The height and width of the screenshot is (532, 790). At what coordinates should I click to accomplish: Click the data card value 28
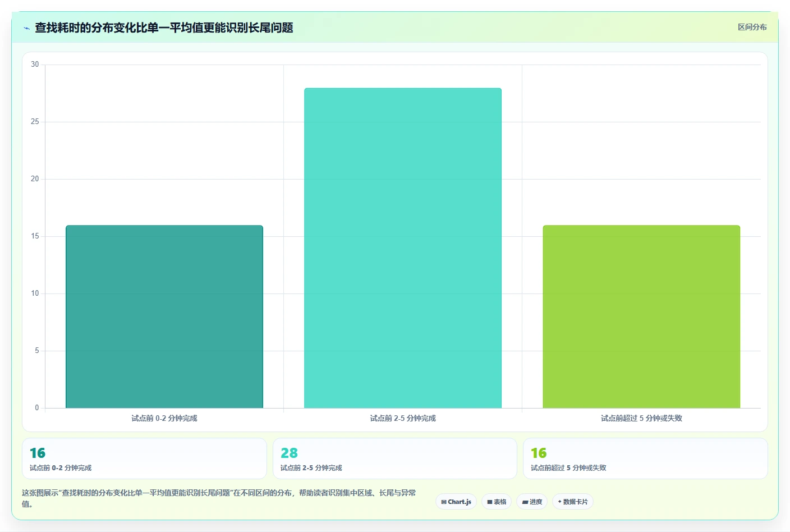point(289,453)
